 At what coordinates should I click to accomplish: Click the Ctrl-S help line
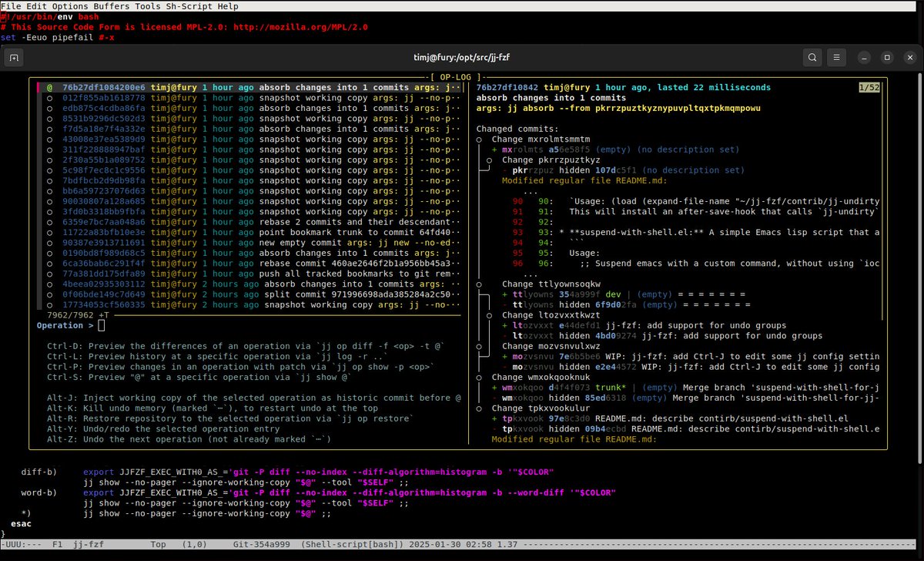200,378
